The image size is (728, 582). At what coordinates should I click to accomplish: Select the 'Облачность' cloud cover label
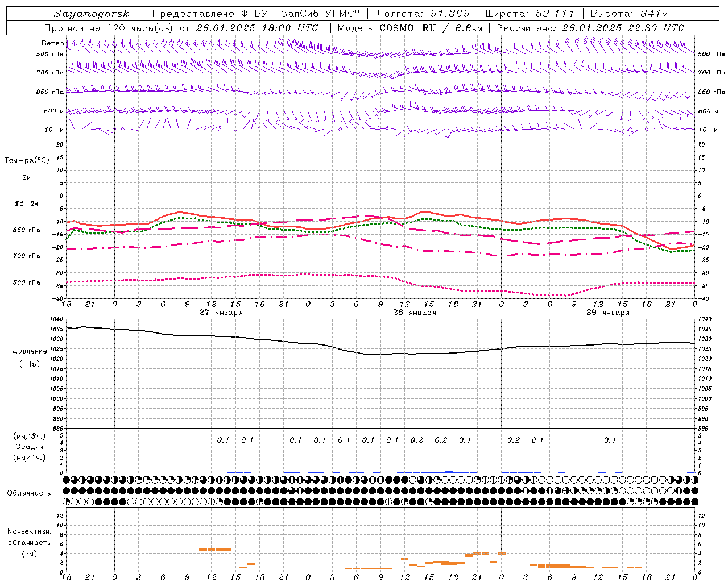point(29,493)
